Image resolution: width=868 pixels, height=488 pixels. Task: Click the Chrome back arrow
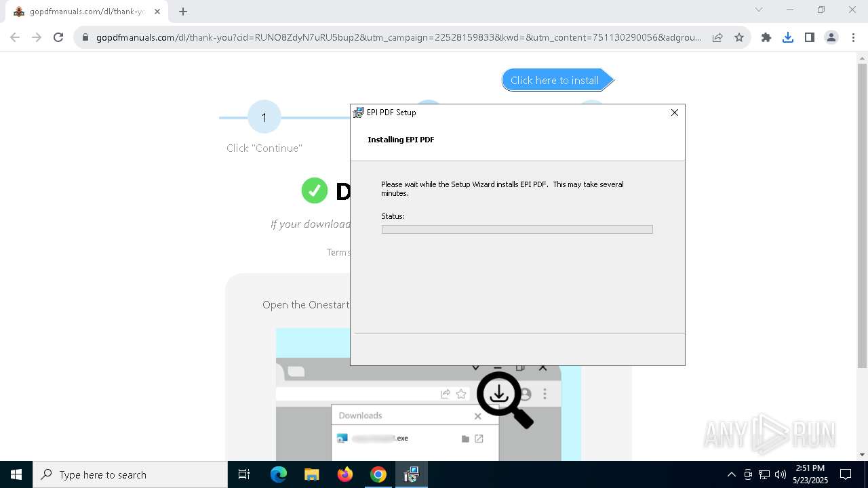point(15,37)
